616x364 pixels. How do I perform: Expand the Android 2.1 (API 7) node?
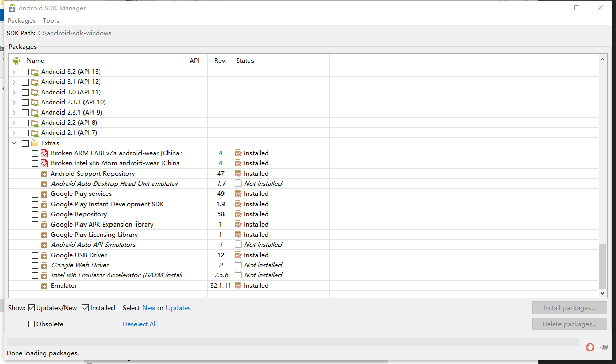point(14,133)
